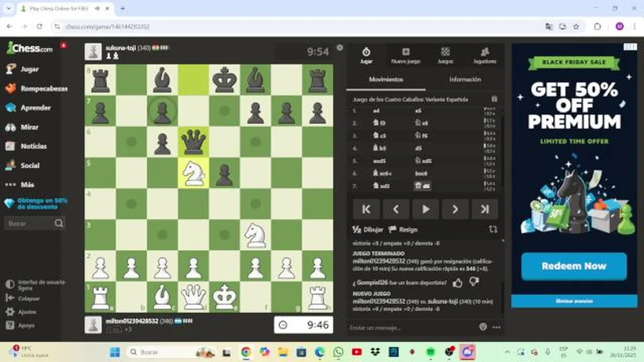This screenshot has width=644, height=362.
Task: Bookmark page with star icon
Action: click(576, 27)
